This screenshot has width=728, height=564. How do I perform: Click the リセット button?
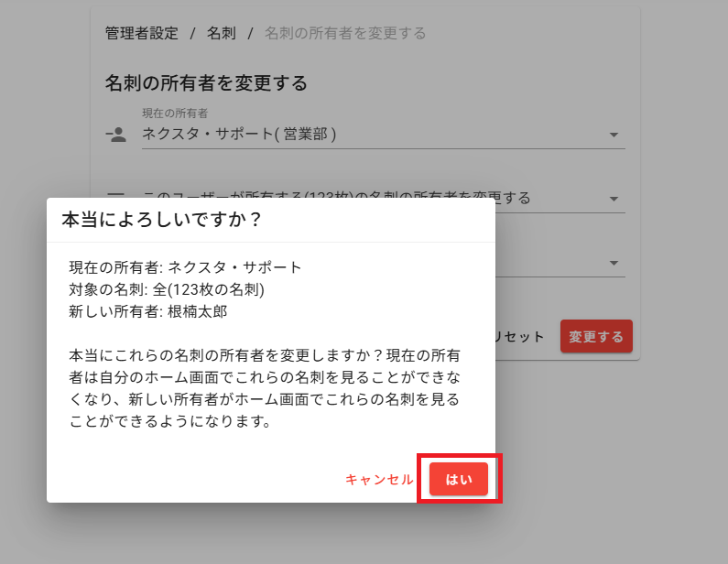coord(518,336)
